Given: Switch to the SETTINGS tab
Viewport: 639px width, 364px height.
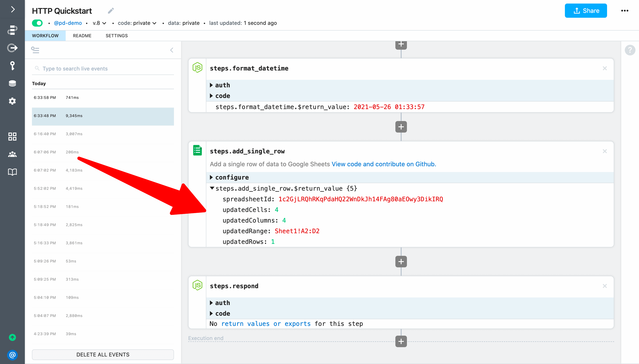Looking at the screenshot, I should [x=116, y=36].
